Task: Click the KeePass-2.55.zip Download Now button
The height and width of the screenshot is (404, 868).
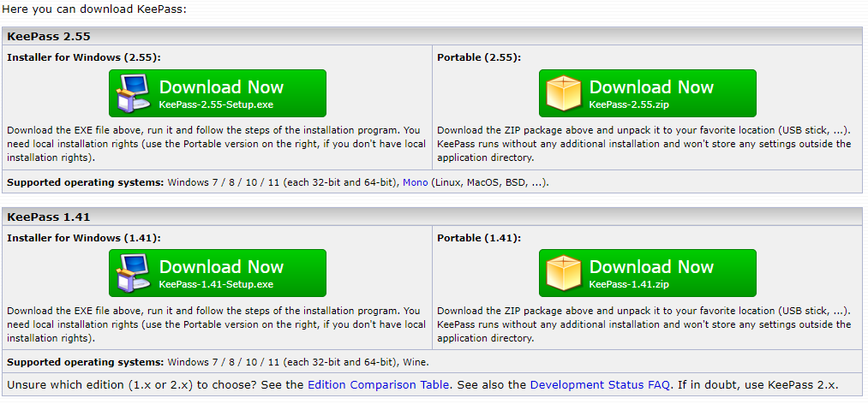Action: pyautogui.click(x=648, y=93)
